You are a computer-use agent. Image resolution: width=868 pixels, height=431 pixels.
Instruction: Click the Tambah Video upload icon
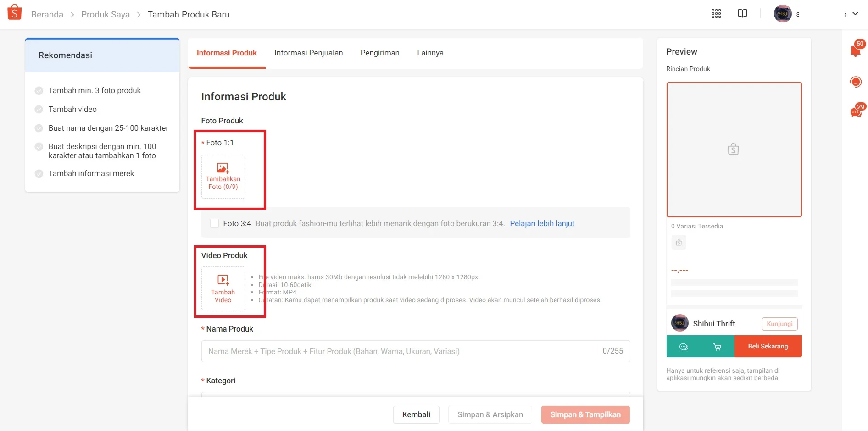[x=223, y=288]
